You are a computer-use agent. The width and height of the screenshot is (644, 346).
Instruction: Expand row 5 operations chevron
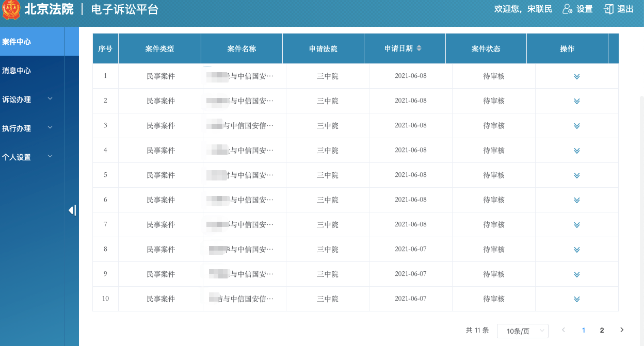tap(577, 175)
